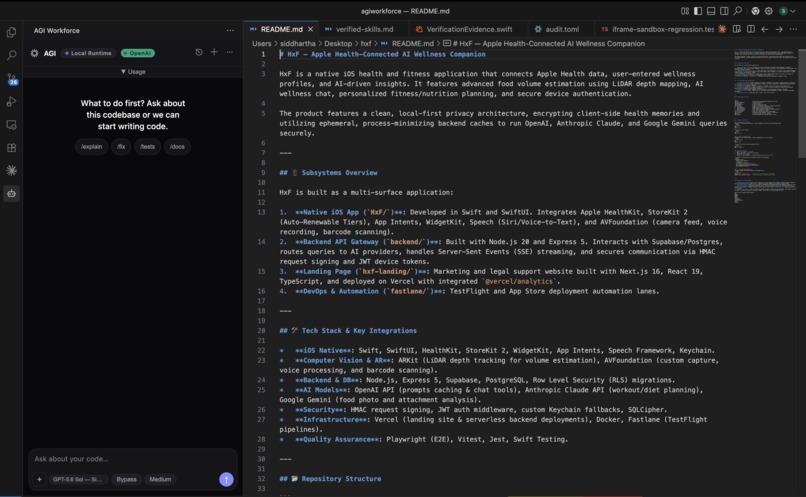Toggle the Secondary Side Bar from title bar
806x497 pixels.
point(724,11)
